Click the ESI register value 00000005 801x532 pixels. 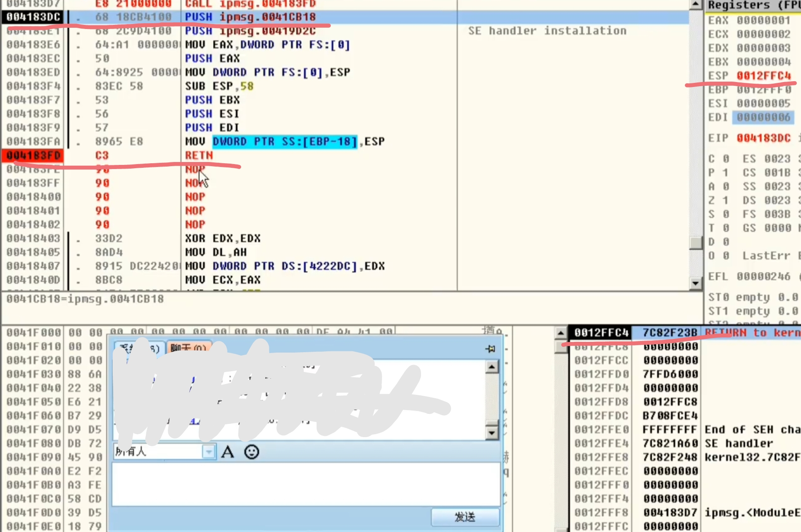[x=764, y=103]
